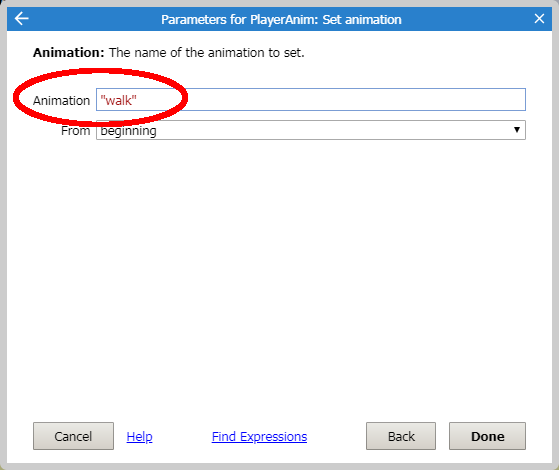Open the From combo box showing beginning
This screenshot has width=559, height=470.
[x=311, y=130]
